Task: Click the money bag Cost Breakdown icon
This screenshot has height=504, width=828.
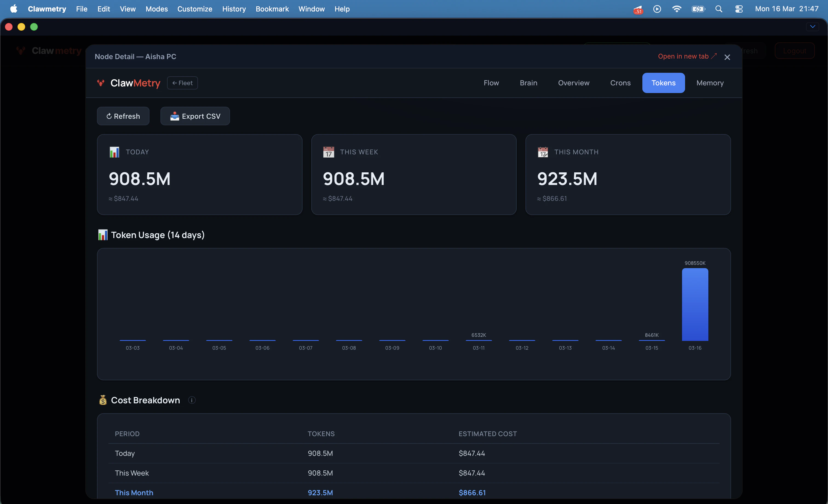Action: 103,400
